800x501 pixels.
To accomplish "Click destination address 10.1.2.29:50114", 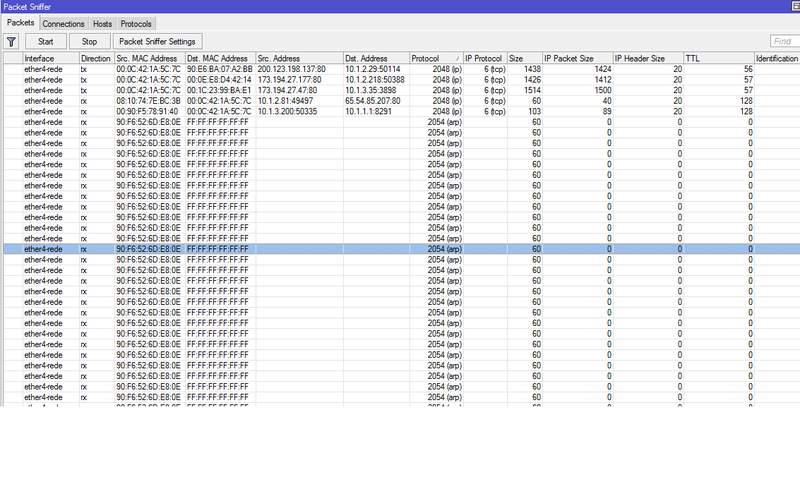I will [372, 69].
